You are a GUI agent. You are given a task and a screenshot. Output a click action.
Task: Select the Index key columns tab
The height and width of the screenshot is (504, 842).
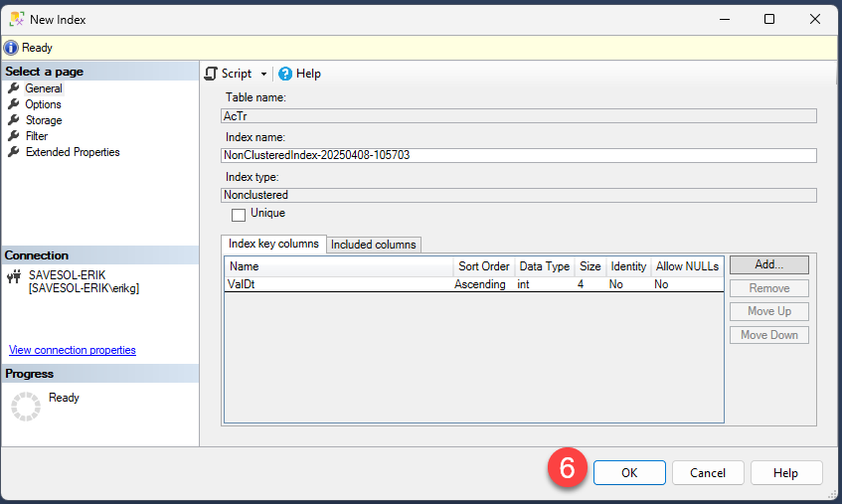pyautogui.click(x=273, y=244)
